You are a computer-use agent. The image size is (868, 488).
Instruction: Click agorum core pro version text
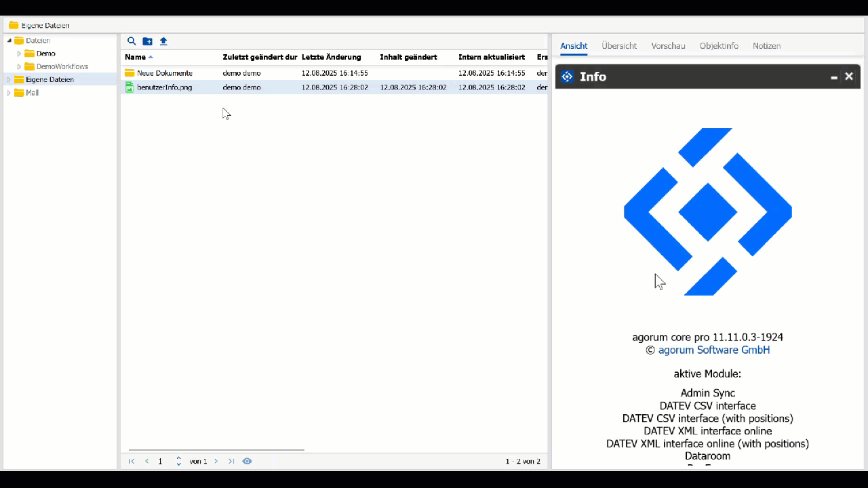pos(708,337)
